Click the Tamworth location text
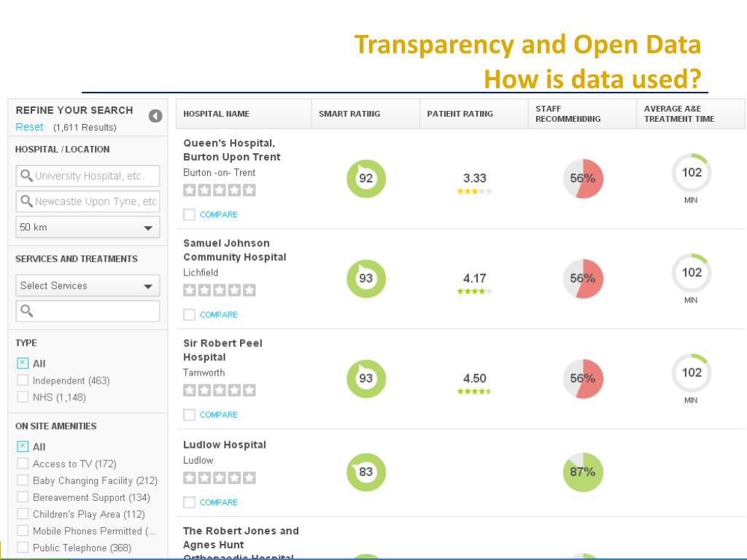This screenshot has height=560, width=747. point(204,373)
